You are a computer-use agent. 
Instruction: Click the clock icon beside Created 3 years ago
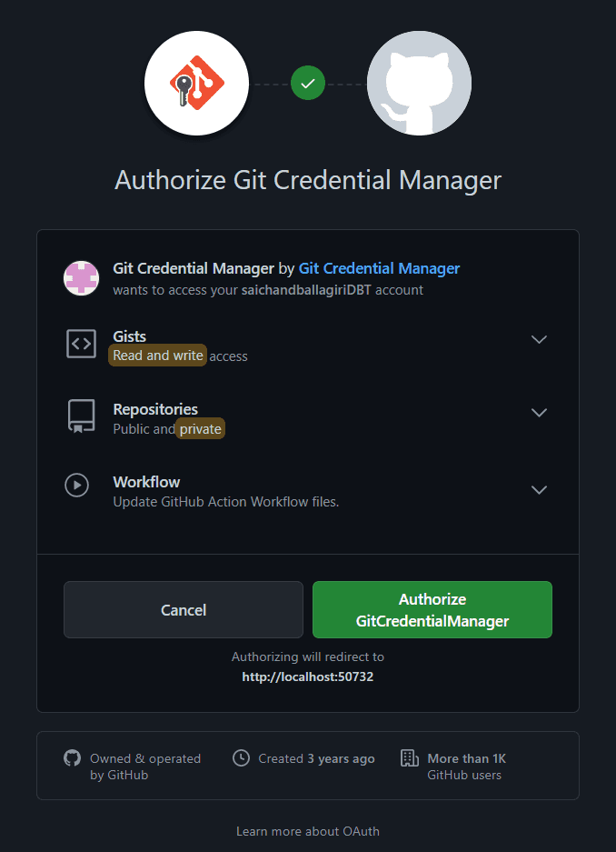pyautogui.click(x=241, y=758)
